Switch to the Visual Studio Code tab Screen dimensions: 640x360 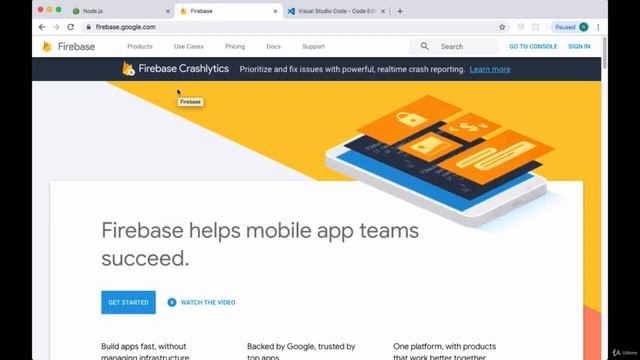tap(337, 11)
